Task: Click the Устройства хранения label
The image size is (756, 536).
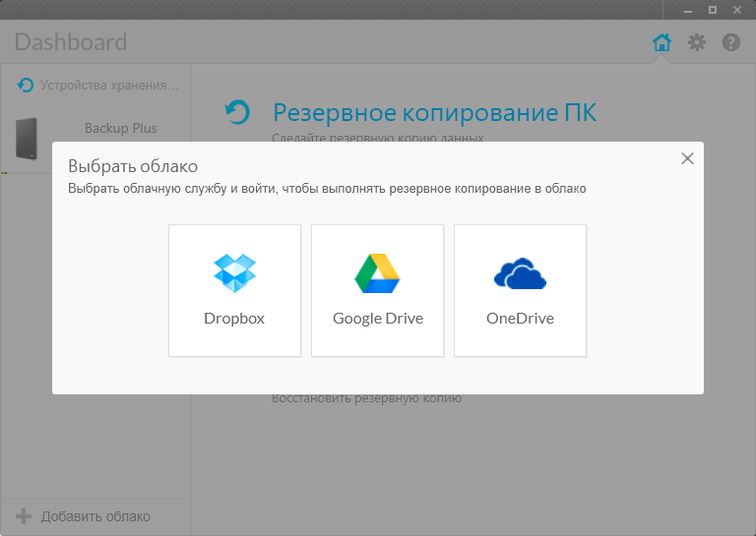Action: (109, 86)
